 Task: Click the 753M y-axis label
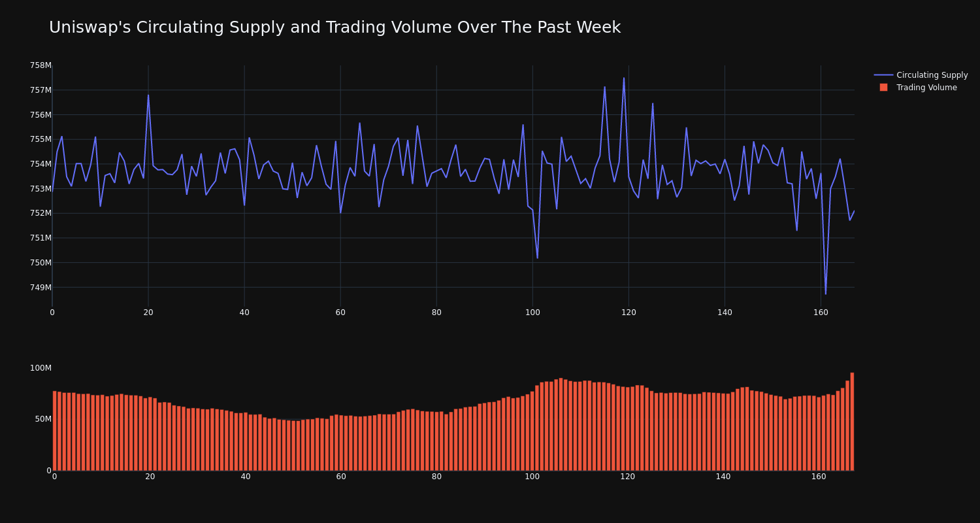tap(41, 189)
